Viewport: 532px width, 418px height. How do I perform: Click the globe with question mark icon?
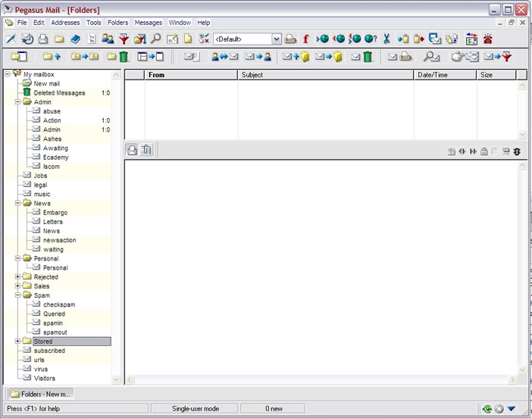[371, 39]
